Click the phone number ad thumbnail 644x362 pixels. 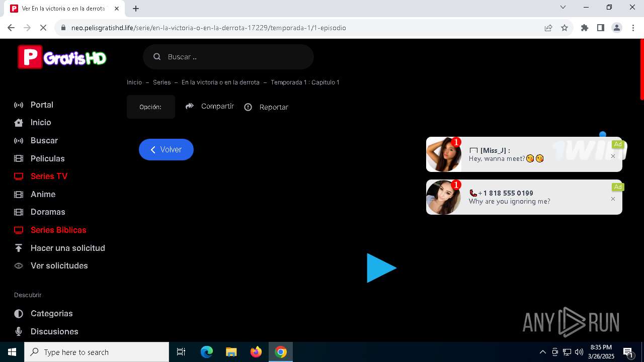click(444, 197)
